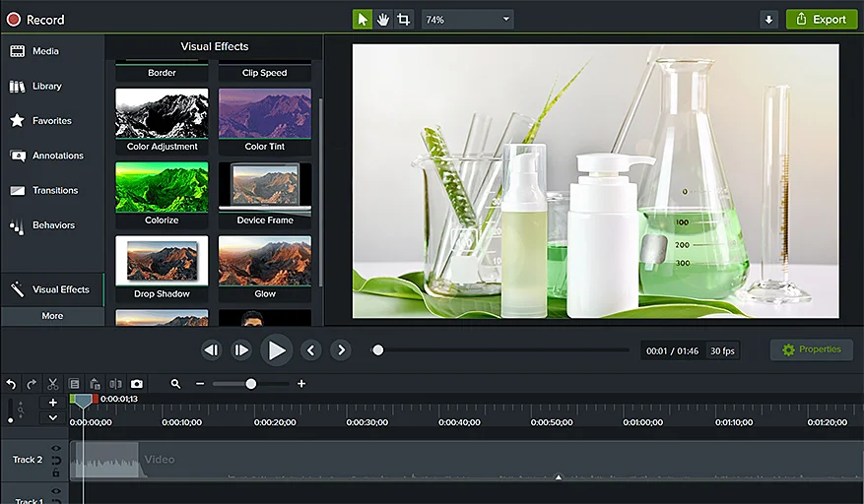Toggle Track 2 visibility eye
This screenshot has width=864, height=504.
(x=55, y=448)
